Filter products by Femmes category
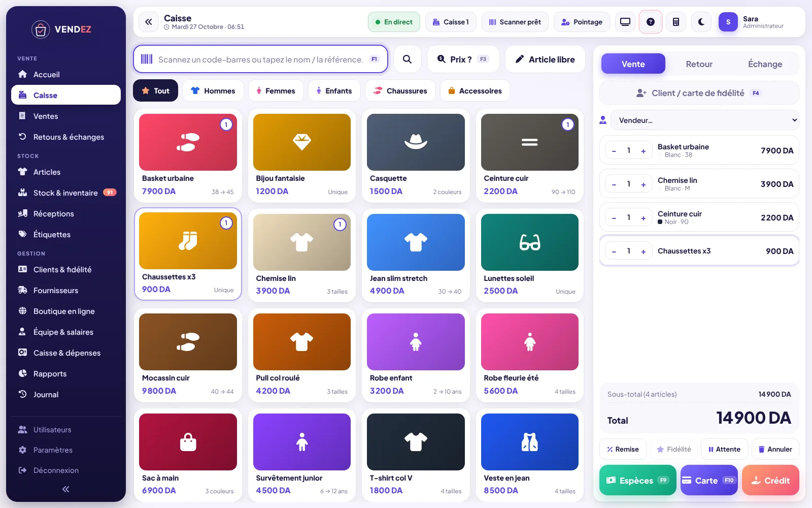812x508 pixels. [x=276, y=91]
